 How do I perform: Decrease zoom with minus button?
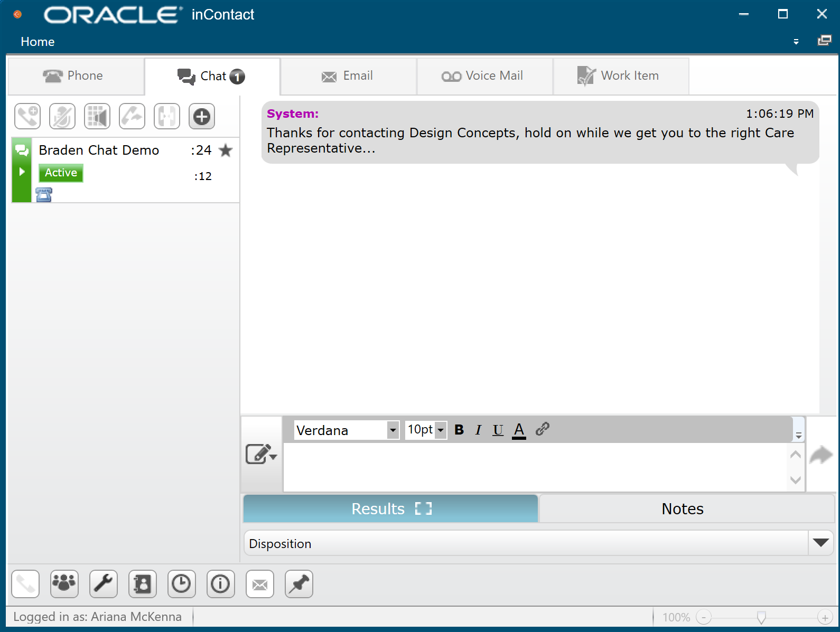click(704, 617)
